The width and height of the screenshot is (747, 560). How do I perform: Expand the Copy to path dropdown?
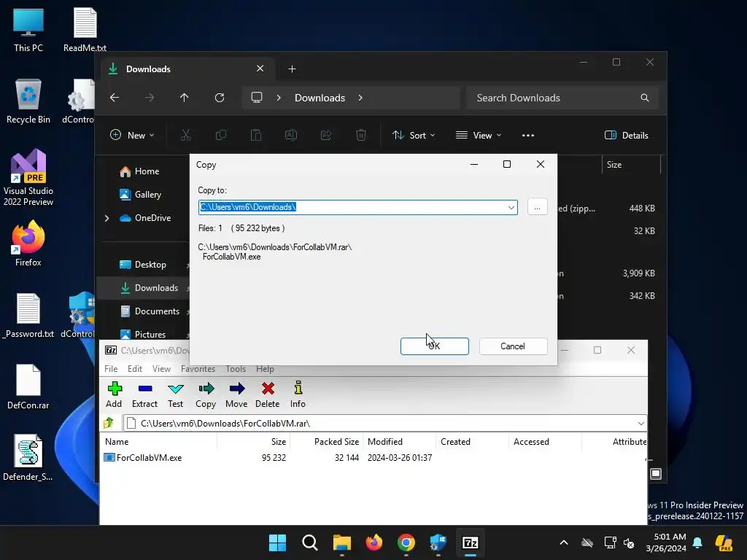point(511,207)
